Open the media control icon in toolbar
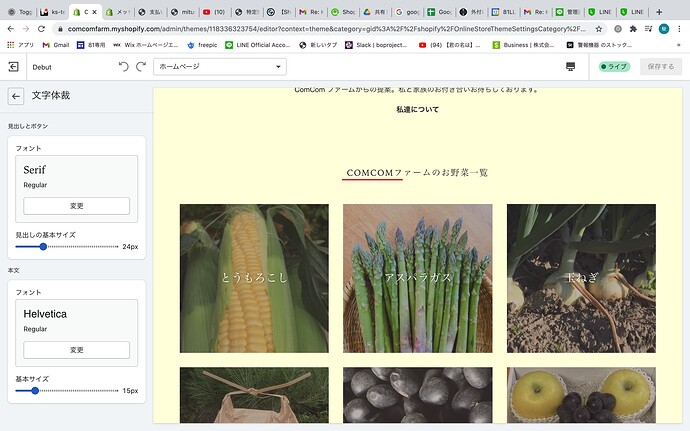 point(648,29)
